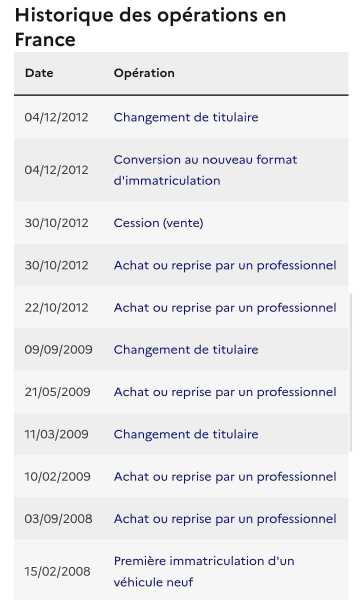
Task: Click the Historique des opérations en France heading
Action: coord(150,27)
